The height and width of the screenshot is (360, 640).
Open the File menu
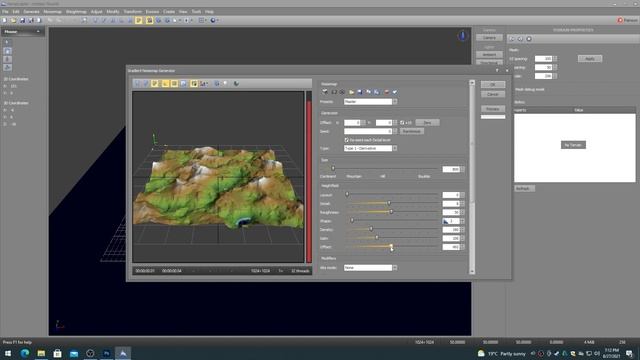point(5,12)
